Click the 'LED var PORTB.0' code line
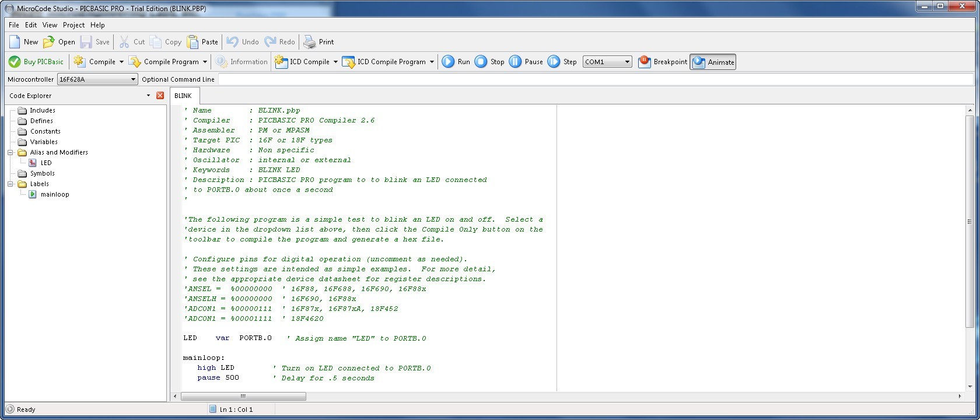980x420 pixels. point(228,338)
